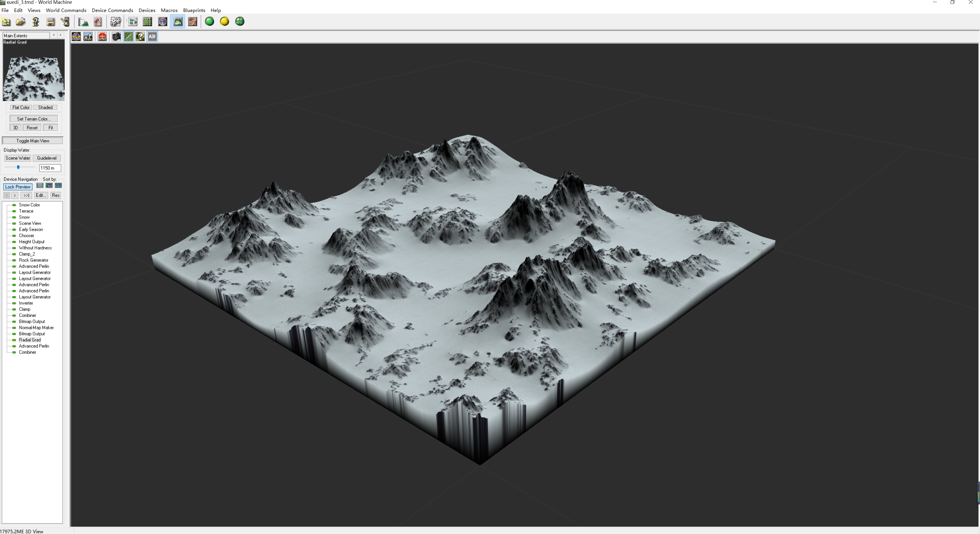Image resolution: width=980 pixels, height=534 pixels.
Task: Open the World Commands menu
Action: pos(66,10)
